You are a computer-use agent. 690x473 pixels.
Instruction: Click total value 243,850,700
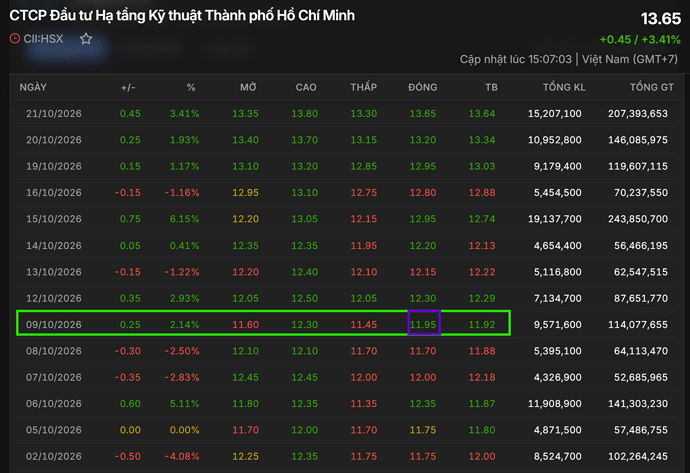(x=638, y=219)
